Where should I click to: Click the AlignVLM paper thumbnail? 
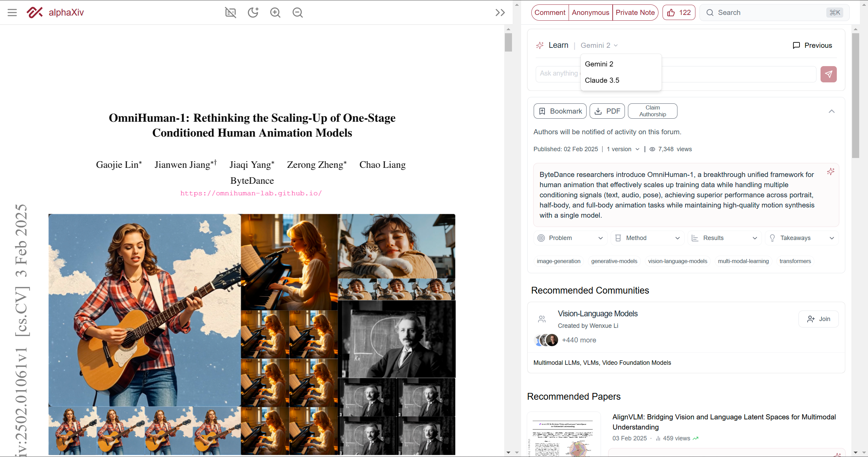(x=564, y=435)
